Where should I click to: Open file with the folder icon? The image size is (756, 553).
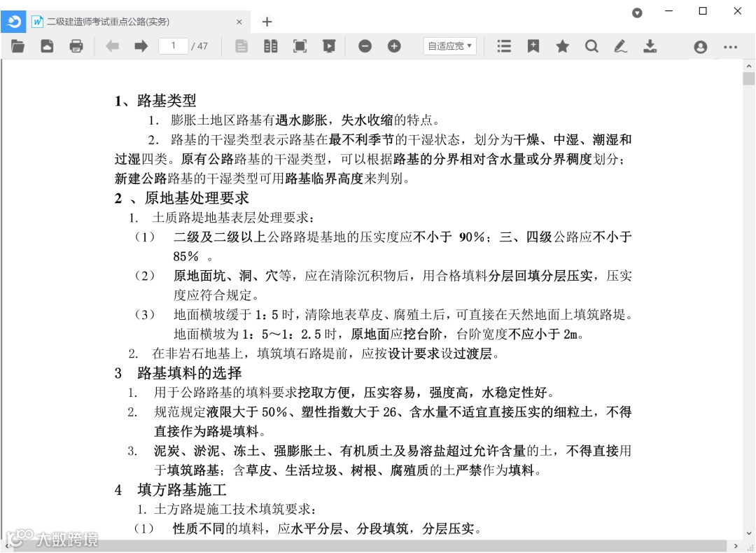[17, 46]
